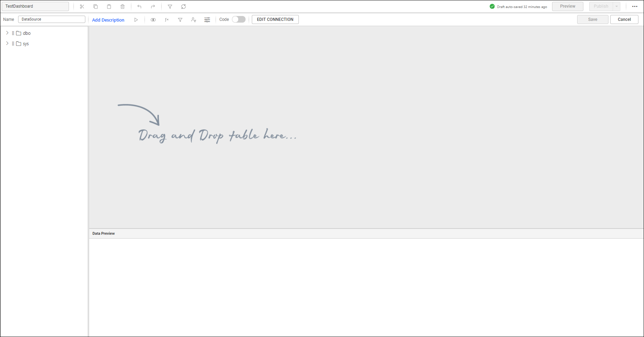Open the expression fx icon

point(166,20)
